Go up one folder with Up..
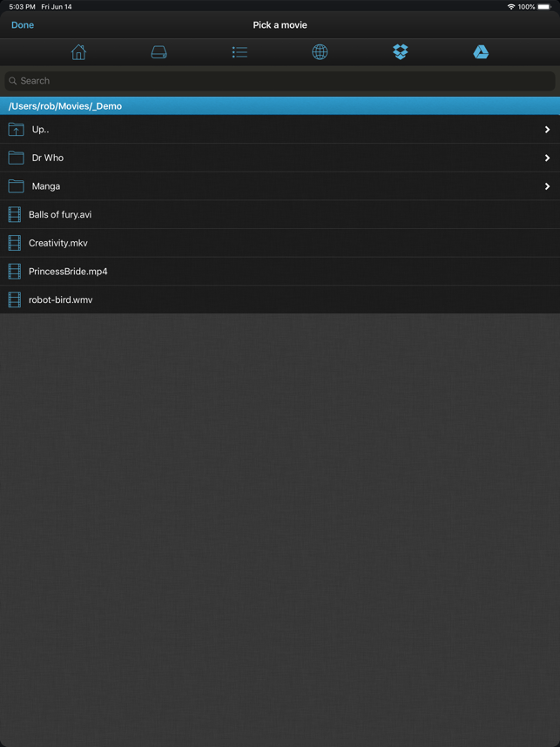Viewport: 560px width, 747px height. pyautogui.click(x=280, y=129)
